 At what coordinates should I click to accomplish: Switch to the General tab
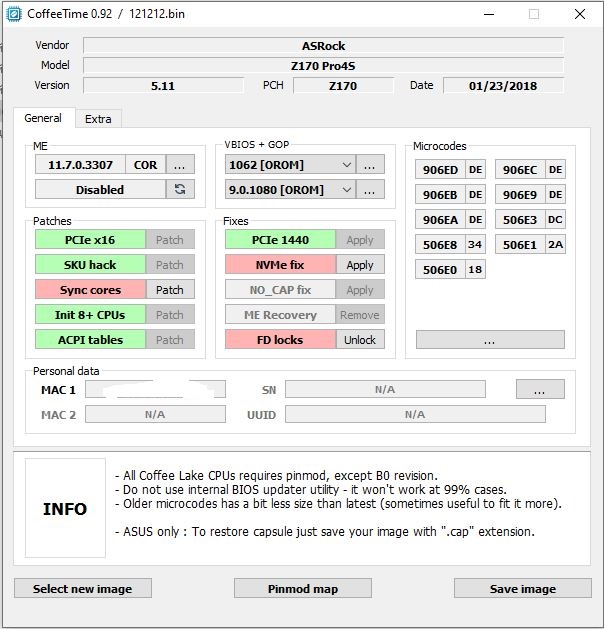click(x=43, y=118)
